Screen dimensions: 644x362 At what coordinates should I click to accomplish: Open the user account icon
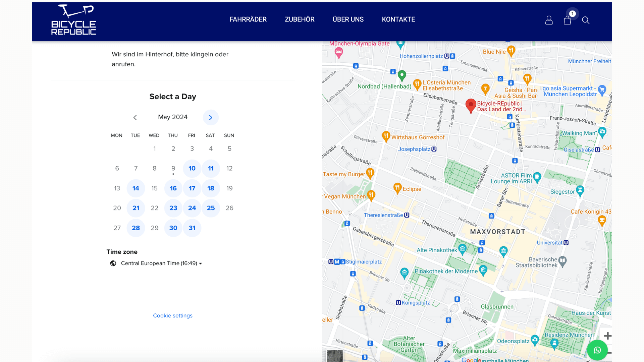click(549, 20)
